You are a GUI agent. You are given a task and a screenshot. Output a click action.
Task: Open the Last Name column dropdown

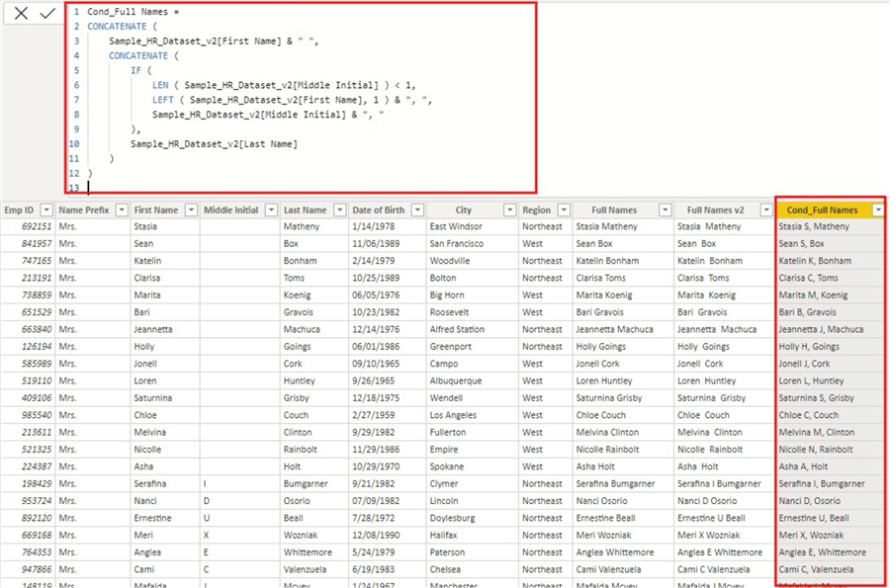(340, 210)
